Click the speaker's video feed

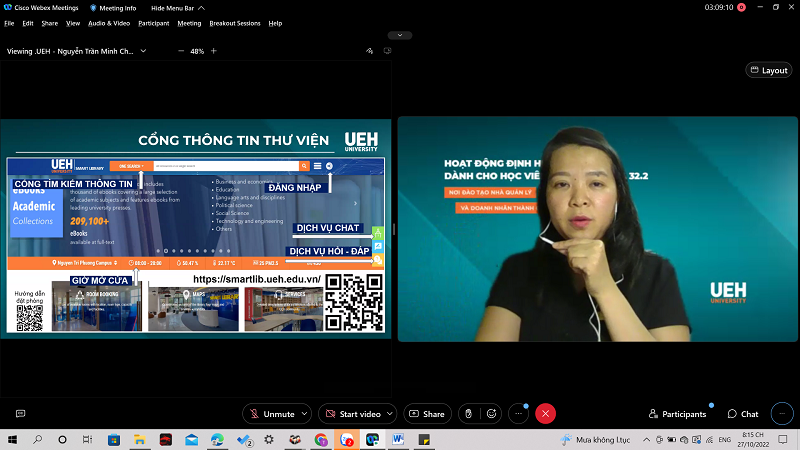point(597,229)
